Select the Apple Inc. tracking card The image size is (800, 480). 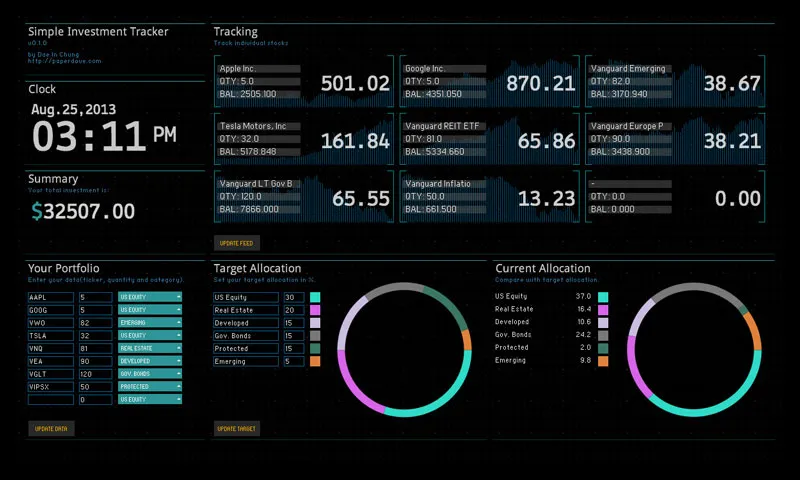click(x=304, y=81)
